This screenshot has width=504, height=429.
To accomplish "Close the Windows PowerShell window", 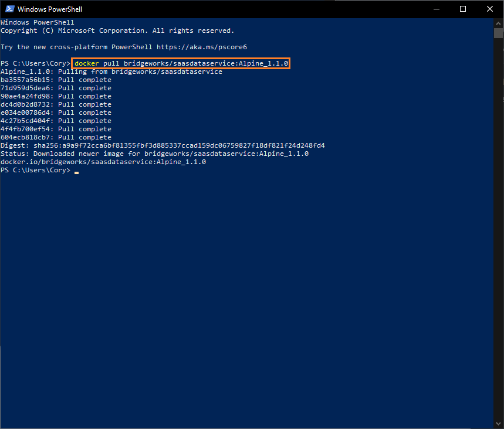I will pos(490,9).
